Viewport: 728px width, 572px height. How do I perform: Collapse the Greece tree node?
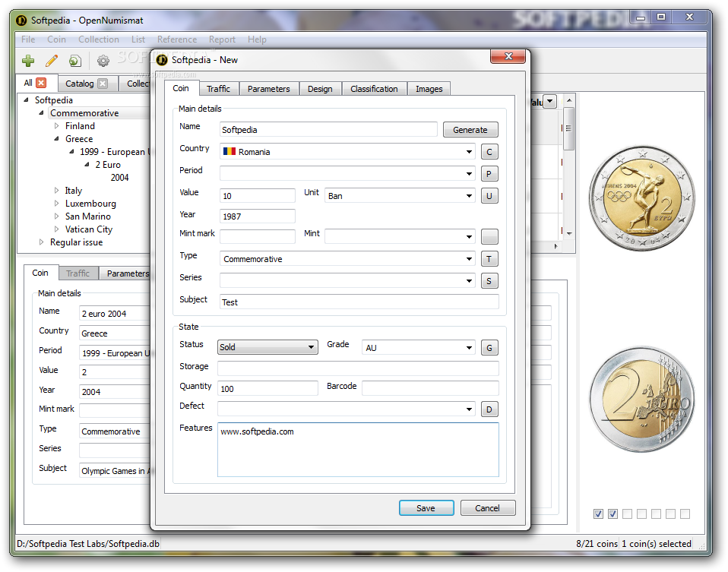tap(57, 139)
